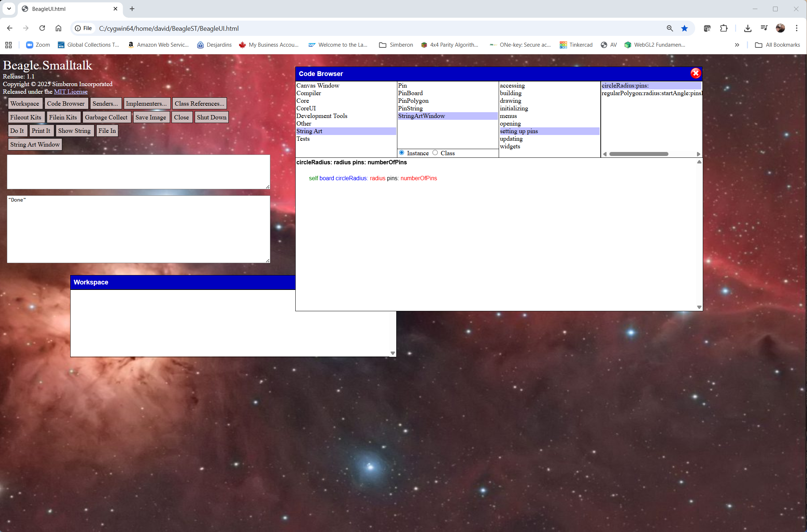Select the PinBoard class in list
The height and width of the screenshot is (532, 807).
410,93
